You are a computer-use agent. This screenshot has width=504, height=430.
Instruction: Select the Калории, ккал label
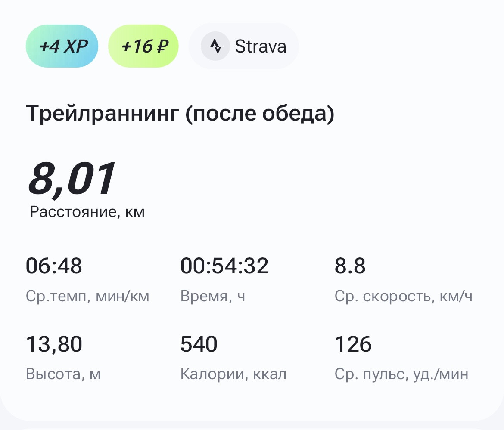(233, 374)
